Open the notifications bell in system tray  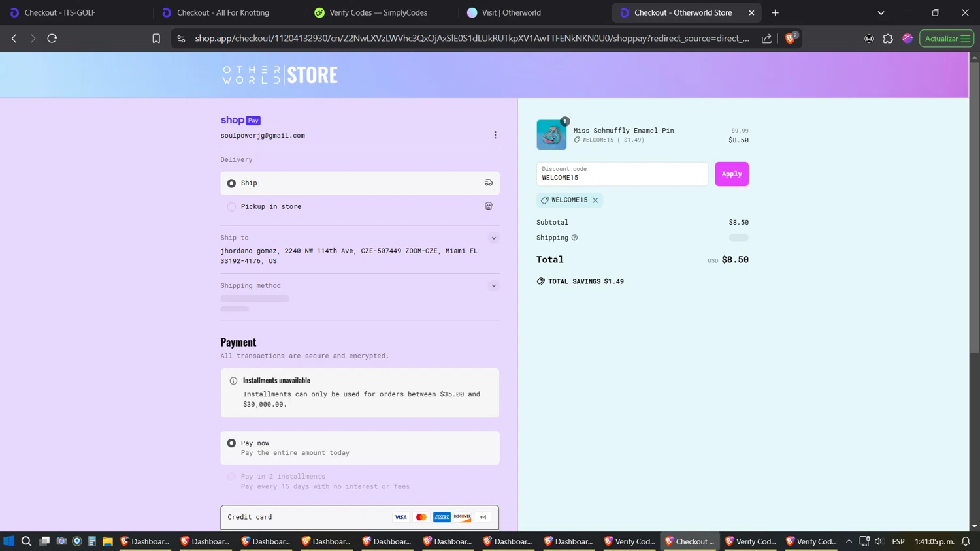(966, 541)
